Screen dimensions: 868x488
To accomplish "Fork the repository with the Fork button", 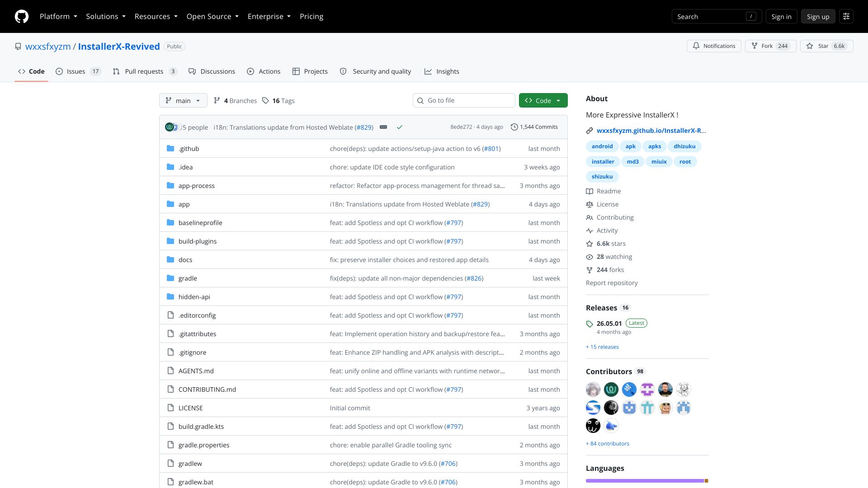I will click(x=770, y=46).
